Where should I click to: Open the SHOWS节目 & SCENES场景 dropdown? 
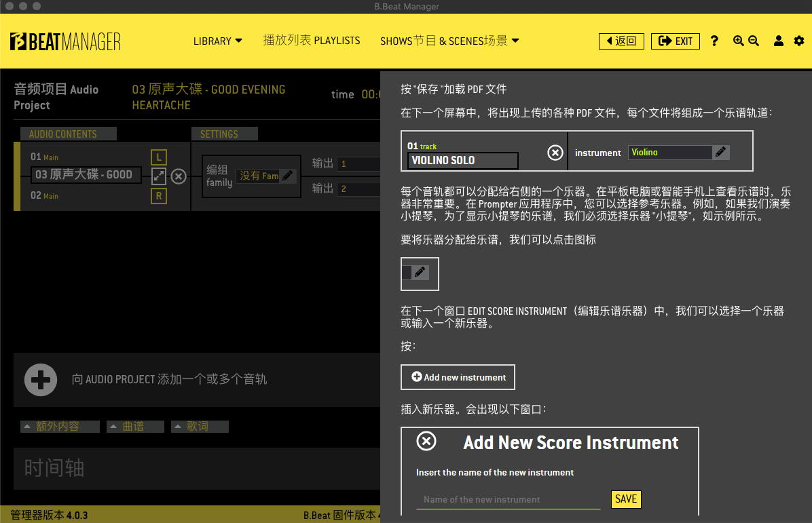click(449, 41)
